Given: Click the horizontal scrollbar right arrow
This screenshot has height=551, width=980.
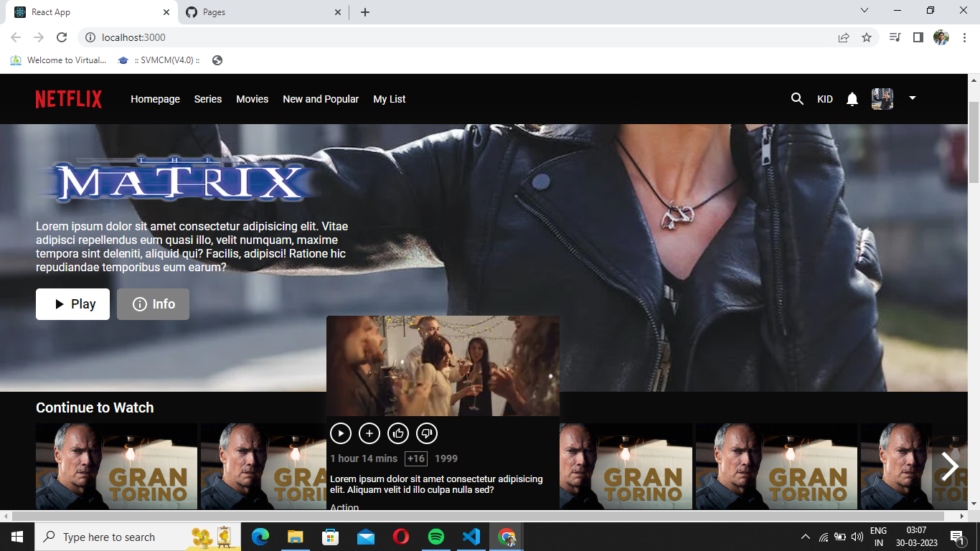Looking at the screenshot, I should pos(963,517).
